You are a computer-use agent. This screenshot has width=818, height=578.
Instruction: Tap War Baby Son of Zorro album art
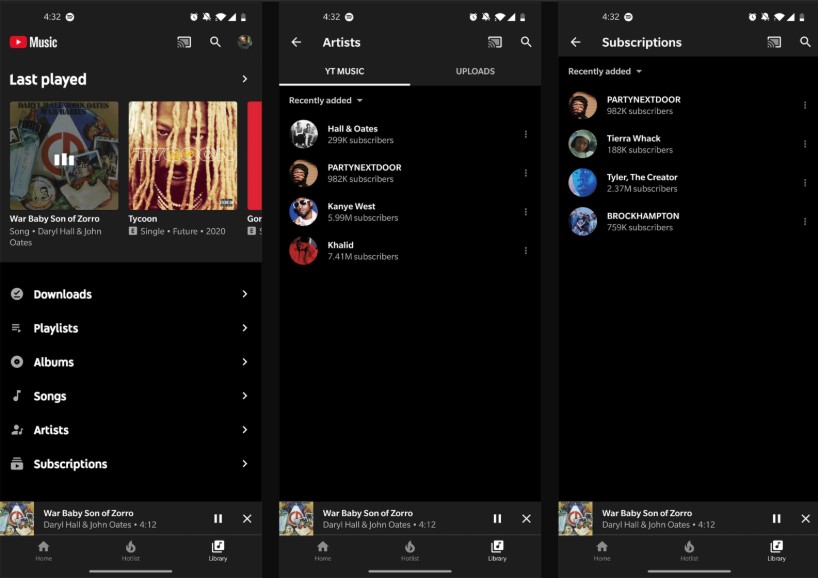[x=64, y=155]
